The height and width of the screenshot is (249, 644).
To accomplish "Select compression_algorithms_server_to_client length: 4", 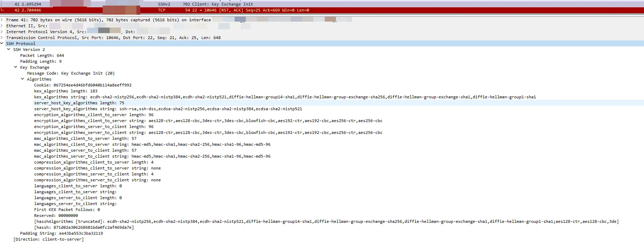I will (94, 174).
